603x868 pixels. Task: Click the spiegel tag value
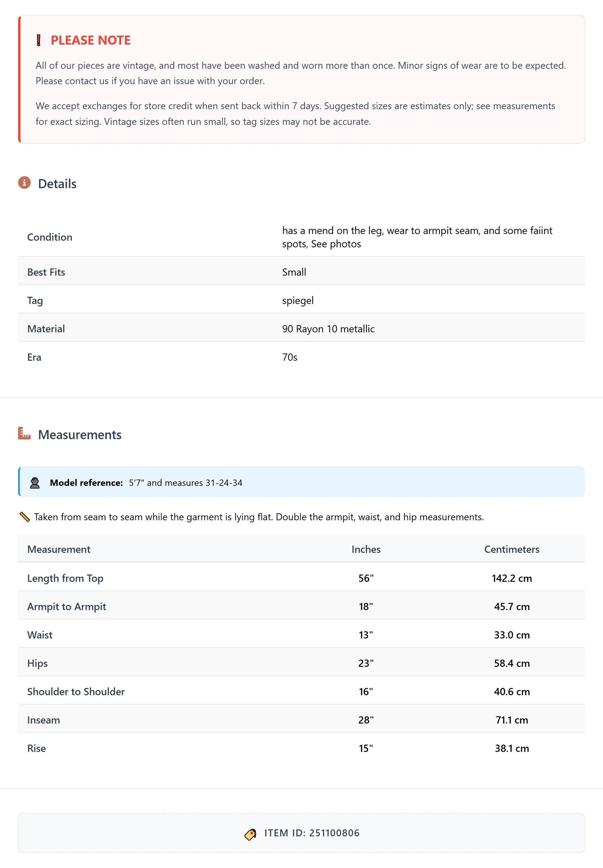(298, 301)
